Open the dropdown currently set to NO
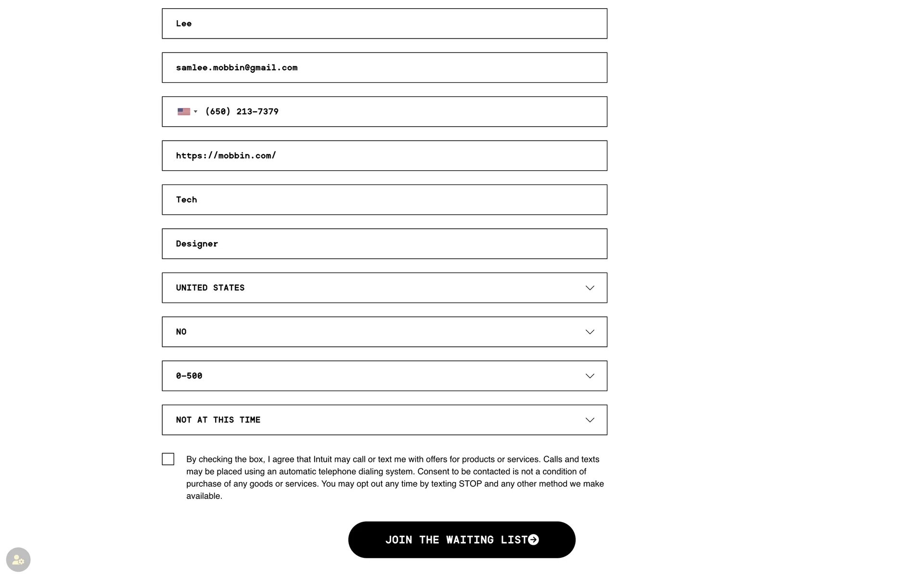The height and width of the screenshot is (578, 924). pyautogui.click(x=375, y=332)
